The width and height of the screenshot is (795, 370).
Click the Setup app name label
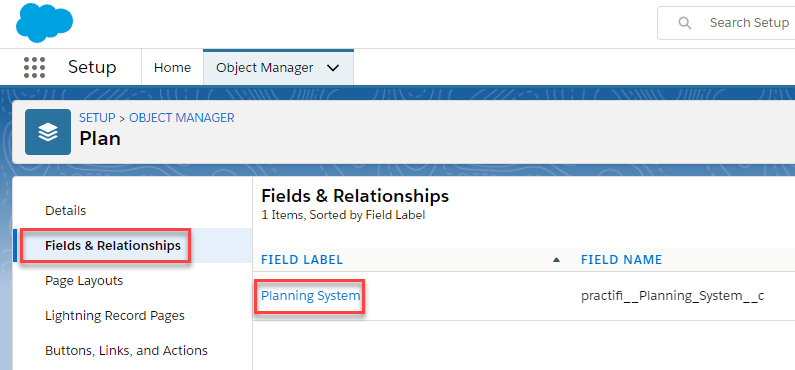point(92,67)
